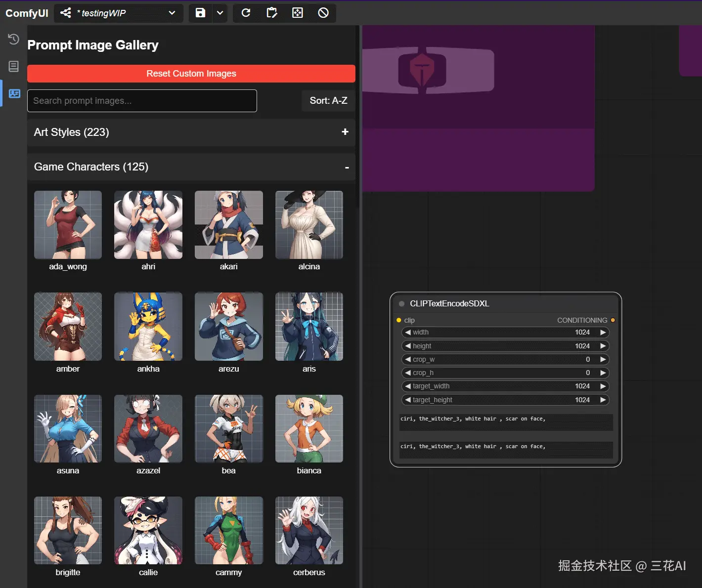
Task: Decrease crop_h with left arrow
Action: [x=408, y=373]
